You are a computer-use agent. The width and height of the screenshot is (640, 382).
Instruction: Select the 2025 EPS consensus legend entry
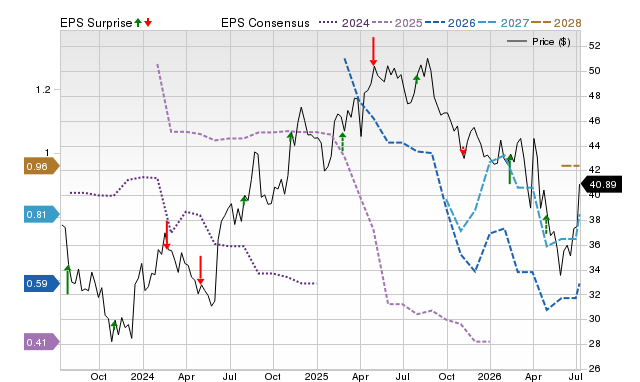click(x=397, y=23)
